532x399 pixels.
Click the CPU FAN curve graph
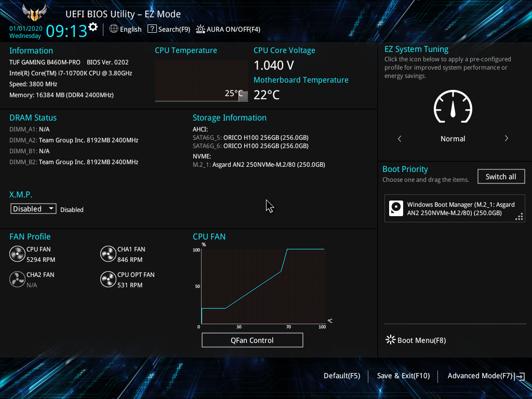(263, 286)
